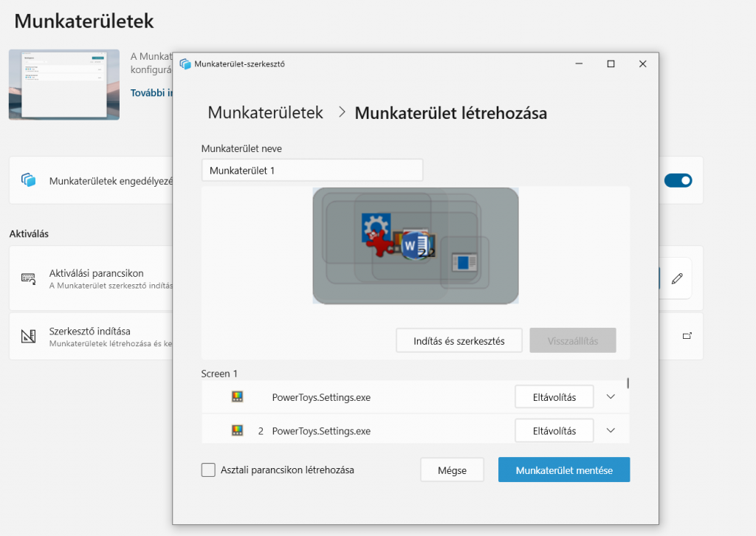Click the small window icon in preview

click(x=464, y=261)
